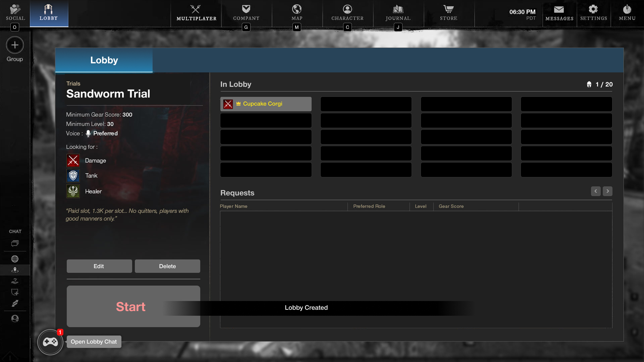The image size is (644, 362).
Task: Select the Lobby panel tab
Action: (104, 60)
